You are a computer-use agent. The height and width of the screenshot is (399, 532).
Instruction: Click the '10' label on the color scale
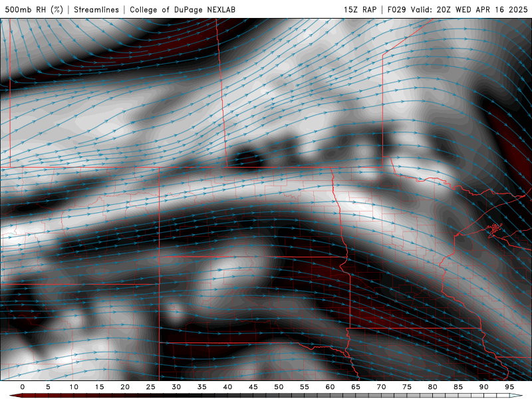coord(74,387)
